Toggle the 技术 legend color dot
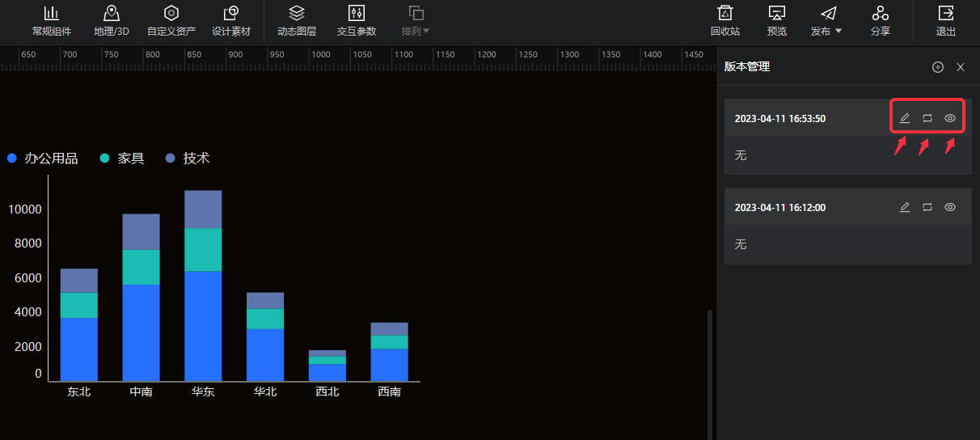This screenshot has height=440, width=980. click(170, 159)
